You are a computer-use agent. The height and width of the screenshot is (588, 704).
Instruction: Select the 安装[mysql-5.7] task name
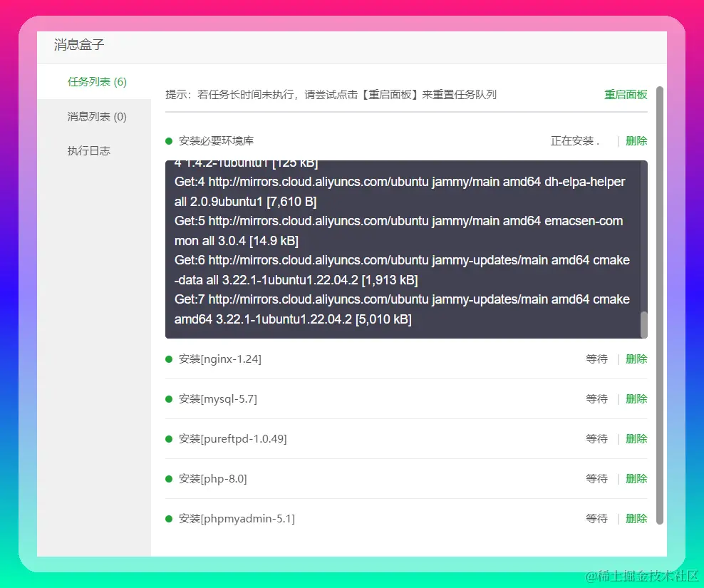click(218, 399)
